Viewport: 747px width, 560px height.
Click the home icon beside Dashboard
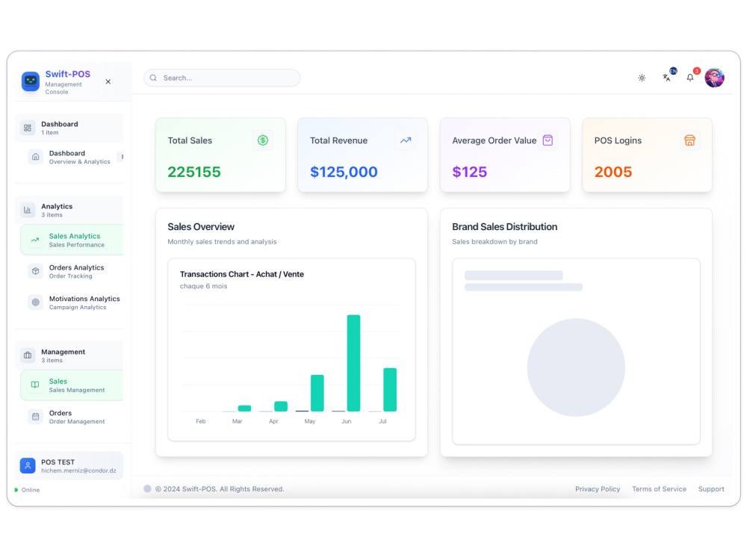click(x=35, y=157)
